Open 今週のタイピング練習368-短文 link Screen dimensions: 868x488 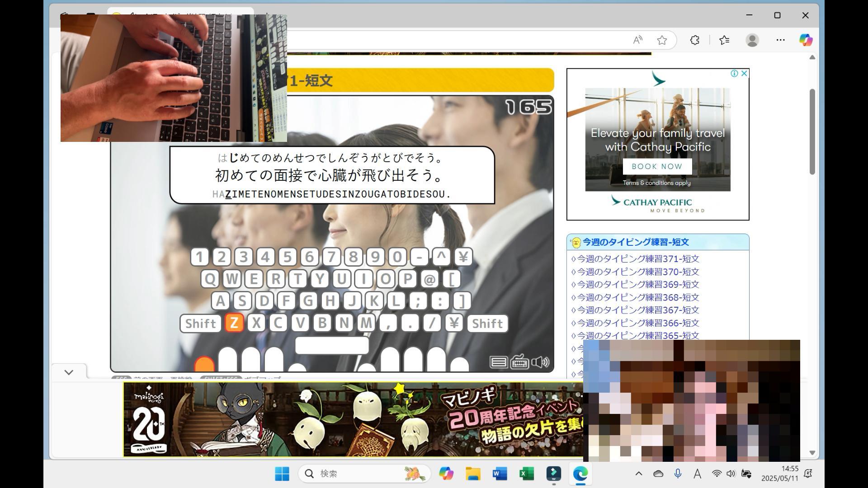click(x=637, y=297)
